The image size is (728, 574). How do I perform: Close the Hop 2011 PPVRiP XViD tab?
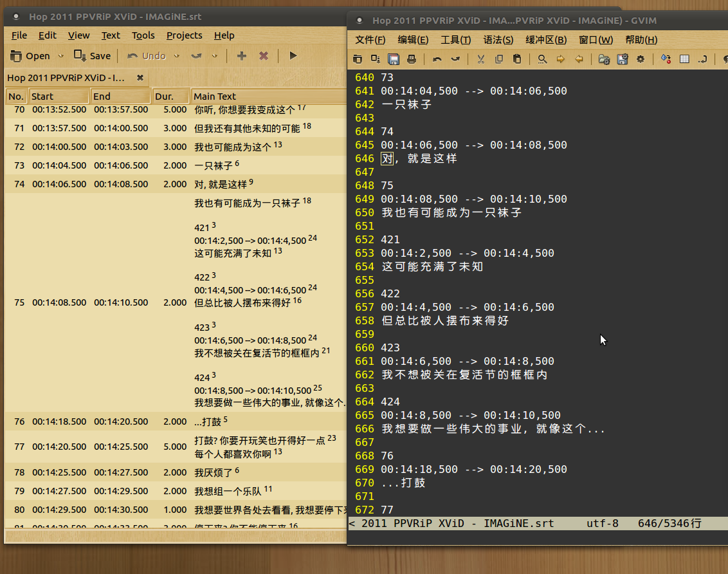(140, 78)
